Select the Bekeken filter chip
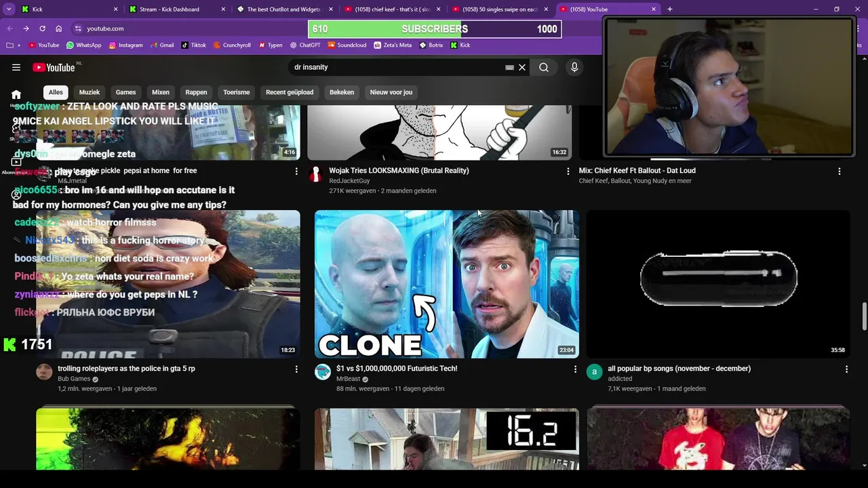 (x=342, y=92)
